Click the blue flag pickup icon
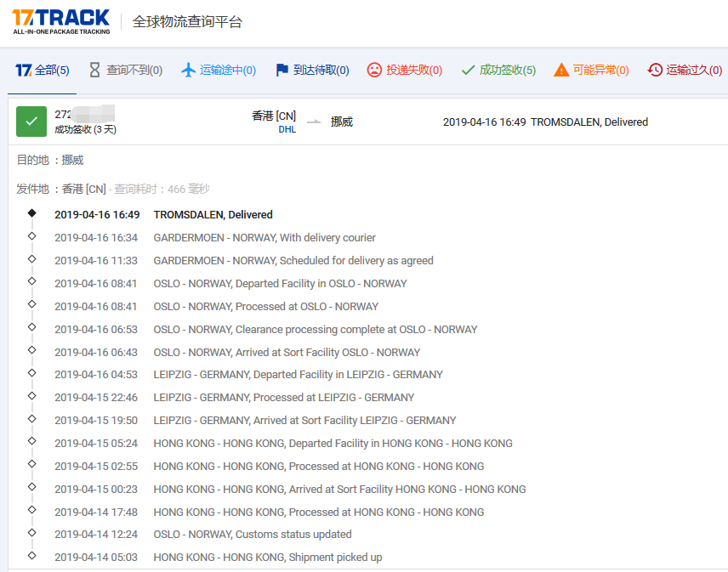728x572 pixels. tap(282, 70)
